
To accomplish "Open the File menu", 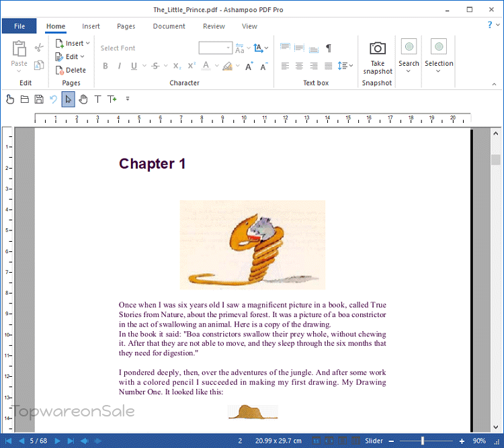I will point(19,26).
